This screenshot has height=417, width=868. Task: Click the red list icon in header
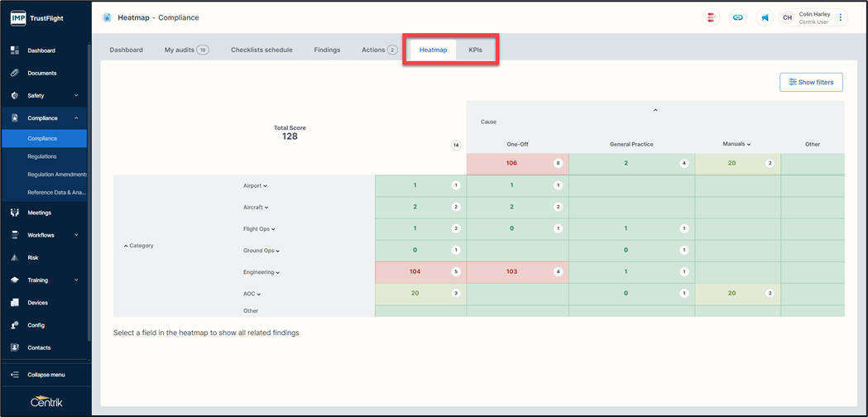[711, 17]
